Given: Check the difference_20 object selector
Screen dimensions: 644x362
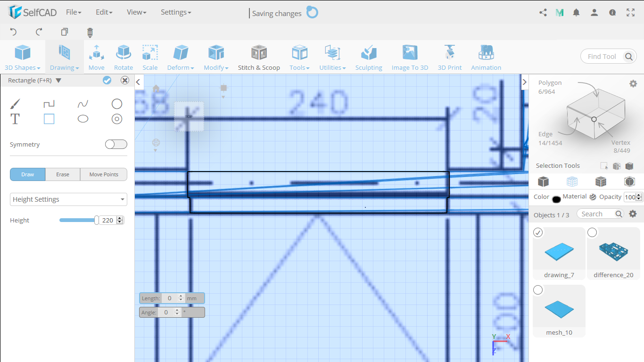Looking at the screenshot, I should [592, 232].
